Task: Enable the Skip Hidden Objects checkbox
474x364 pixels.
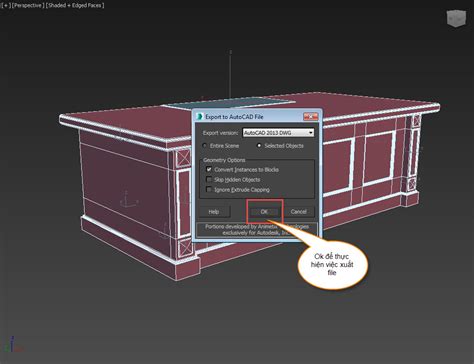Action: click(209, 179)
